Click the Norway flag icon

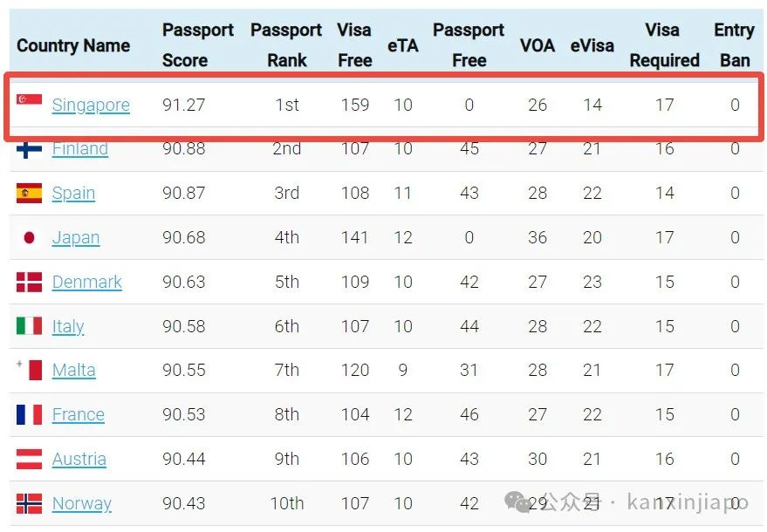coord(29,503)
